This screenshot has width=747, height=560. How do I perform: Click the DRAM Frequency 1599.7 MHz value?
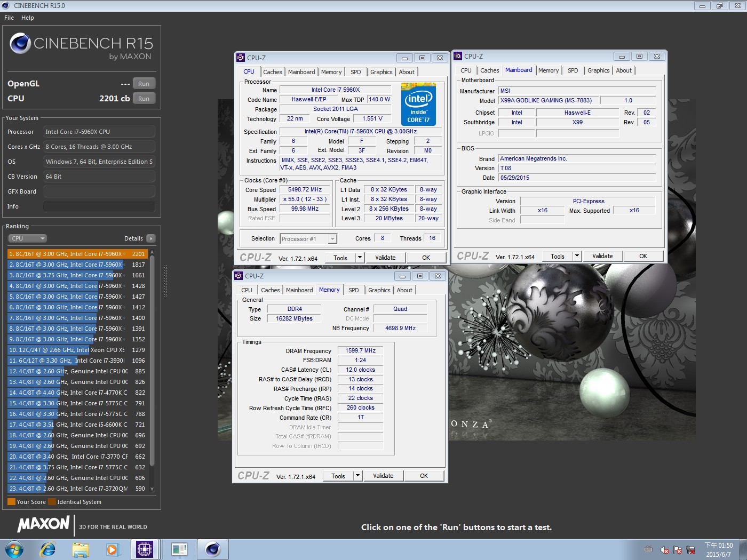[x=360, y=350]
